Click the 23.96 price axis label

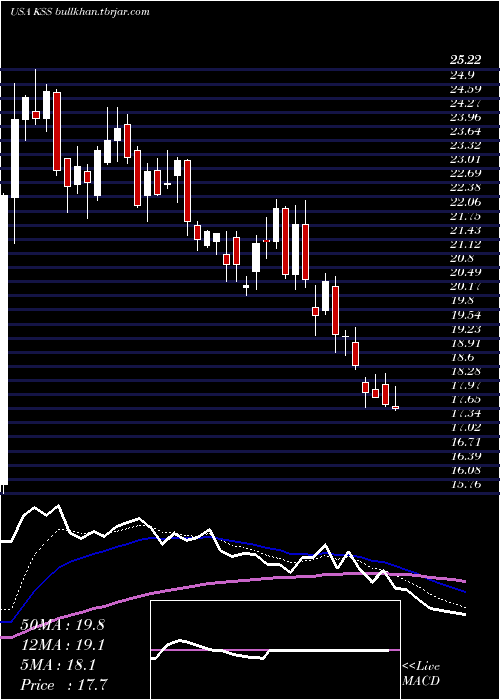pyautogui.click(x=466, y=117)
